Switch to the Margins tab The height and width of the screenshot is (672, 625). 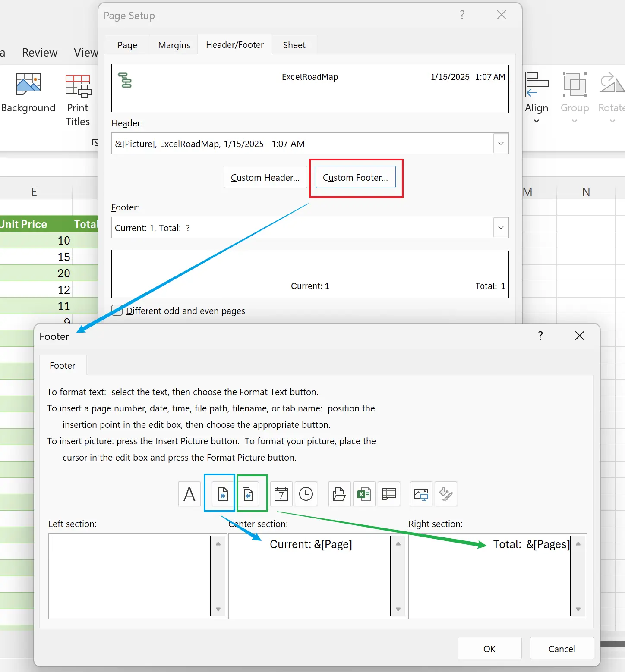point(174,44)
